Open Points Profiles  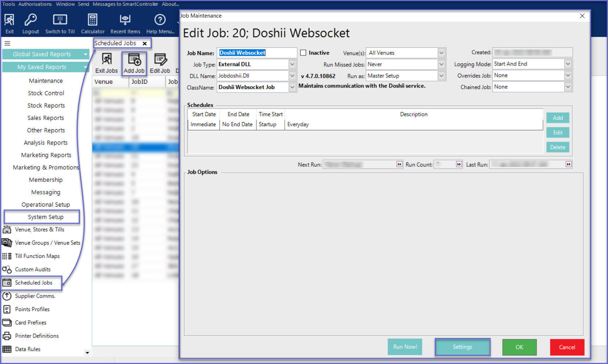pyautogui.click(x=32, y=309)
